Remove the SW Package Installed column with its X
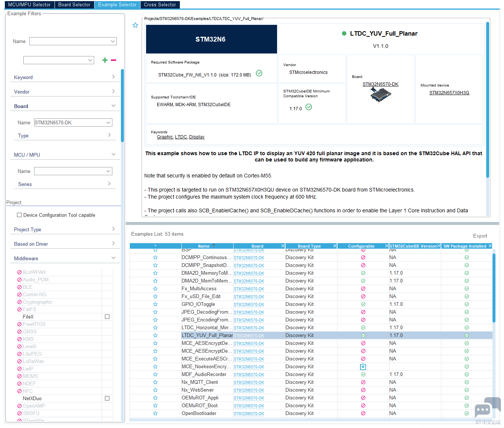Screen dimensions: 504x428 point(490,246)
